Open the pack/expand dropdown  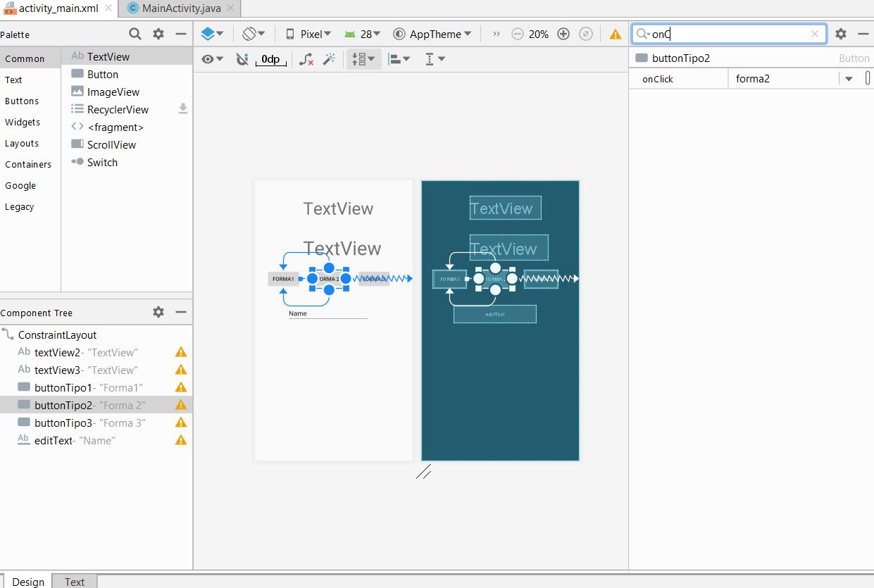[363, 59]
